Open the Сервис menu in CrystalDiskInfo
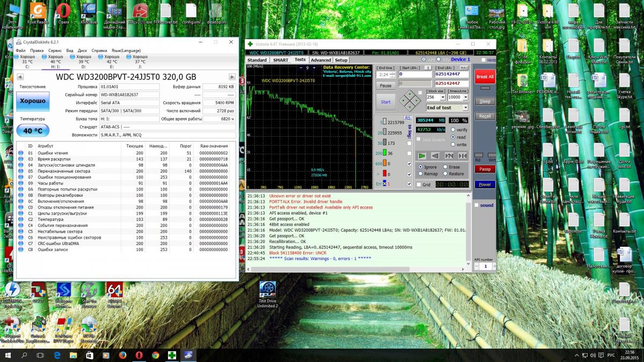 55,50
